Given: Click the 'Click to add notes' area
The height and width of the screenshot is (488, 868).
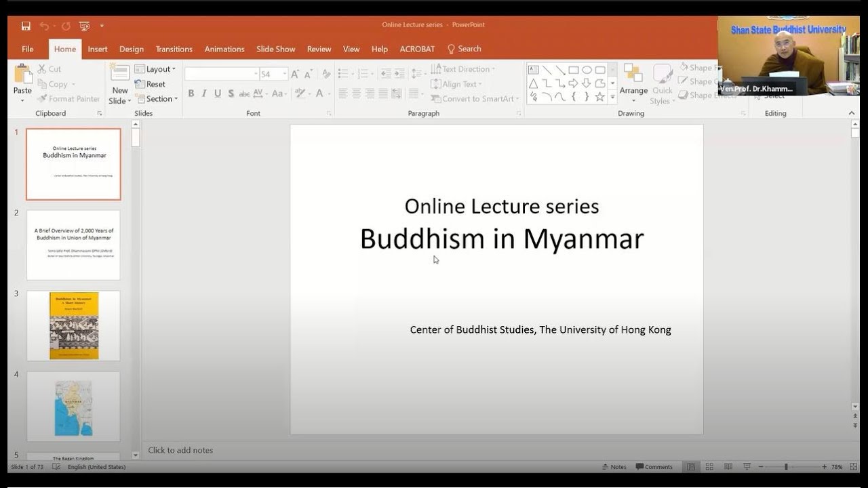Looking at the screenshot, I should pyautogui.click(x=180, y=450).
